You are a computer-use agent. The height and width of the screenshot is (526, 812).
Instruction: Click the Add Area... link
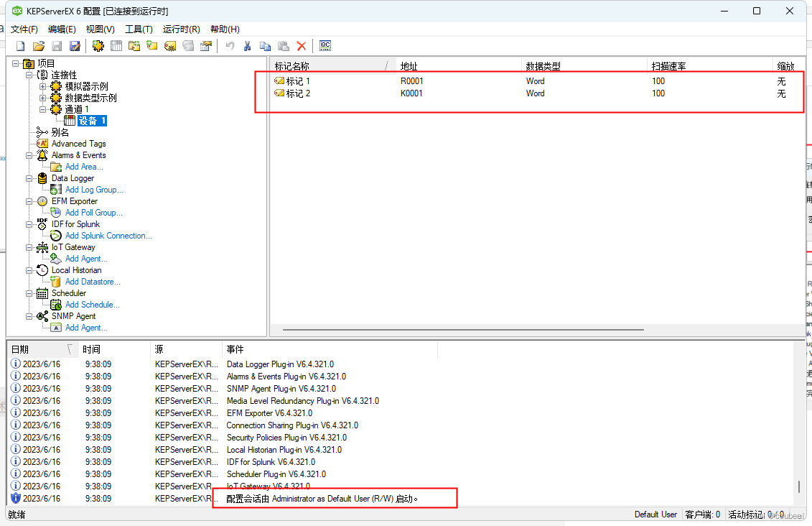84,167
